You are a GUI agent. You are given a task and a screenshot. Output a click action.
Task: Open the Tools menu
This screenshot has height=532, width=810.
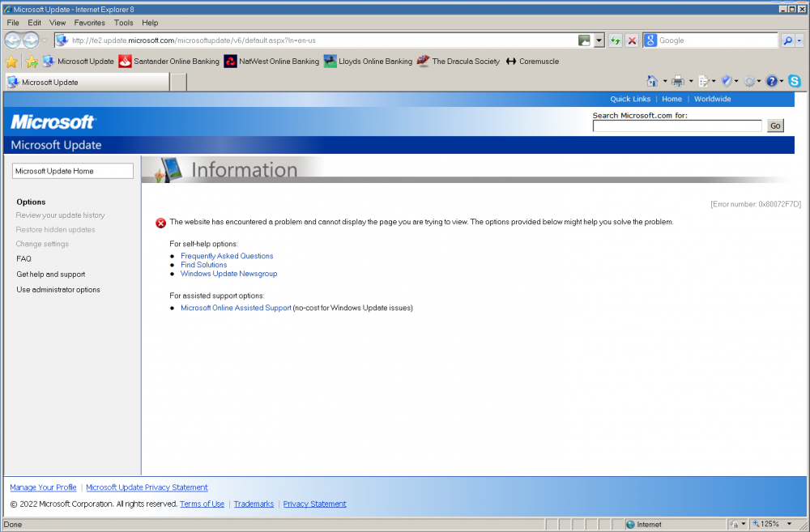[124, 23]
